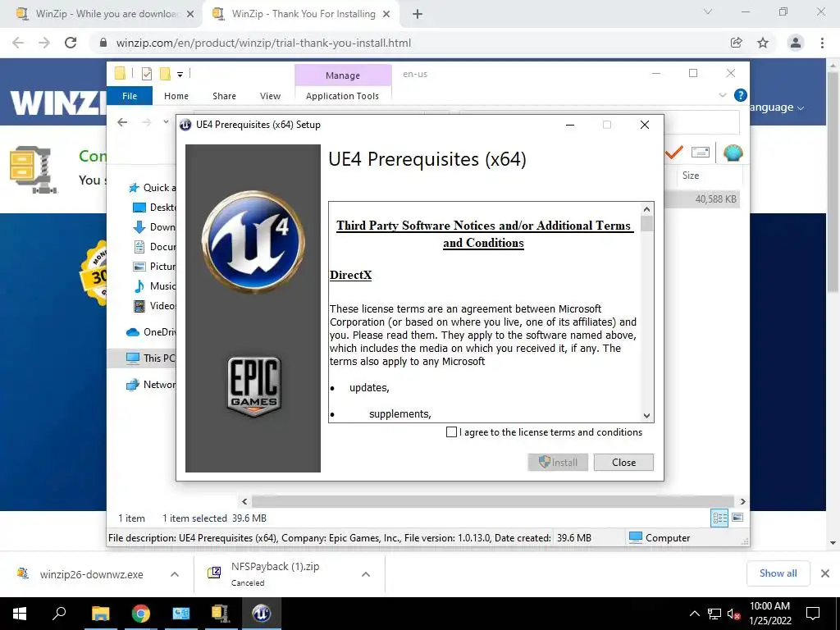Select the Application Tools tab

pyautogui.click(x=342, y=96)
